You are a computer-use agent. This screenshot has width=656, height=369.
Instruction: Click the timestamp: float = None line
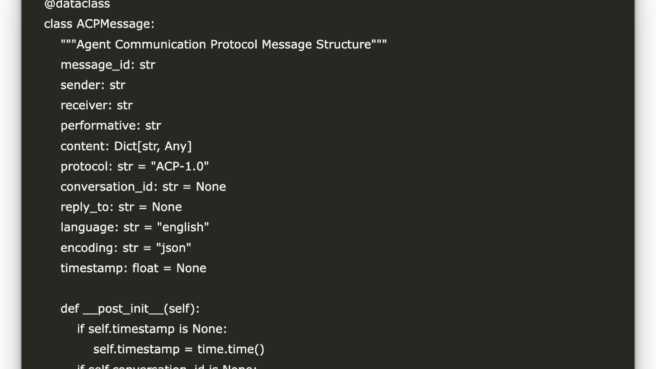(x=133, y=268)
